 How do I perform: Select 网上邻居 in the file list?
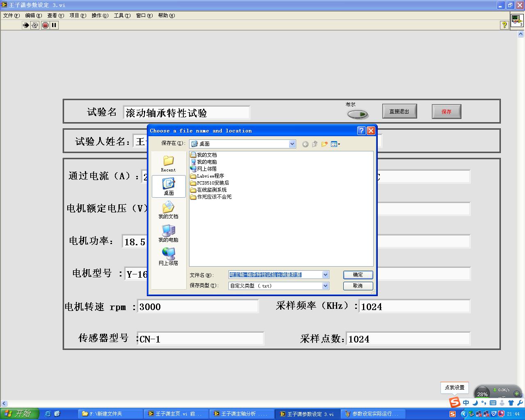[x=203, y=169]
